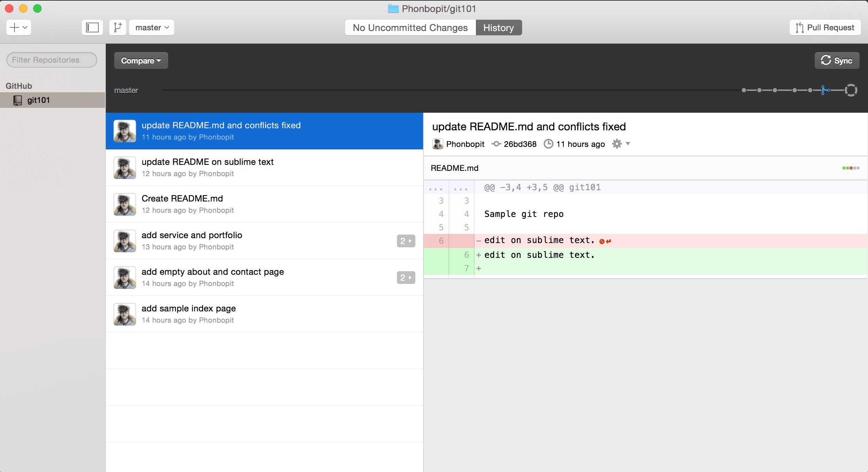The image size is (868, 472).
Task: Click the create new branch icon
Action: tap(118, 27)
